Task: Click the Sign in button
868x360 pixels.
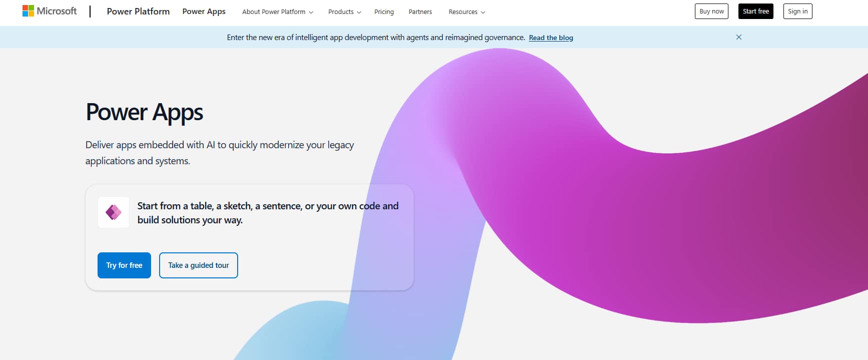Action: pyautogui.click(x=797, y=12)
